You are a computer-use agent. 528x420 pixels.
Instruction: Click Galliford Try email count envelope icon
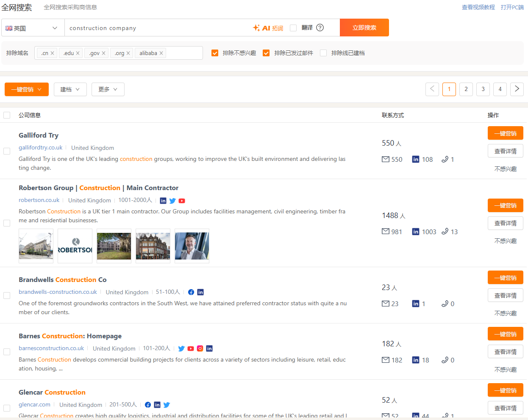[x=386, y=159]
